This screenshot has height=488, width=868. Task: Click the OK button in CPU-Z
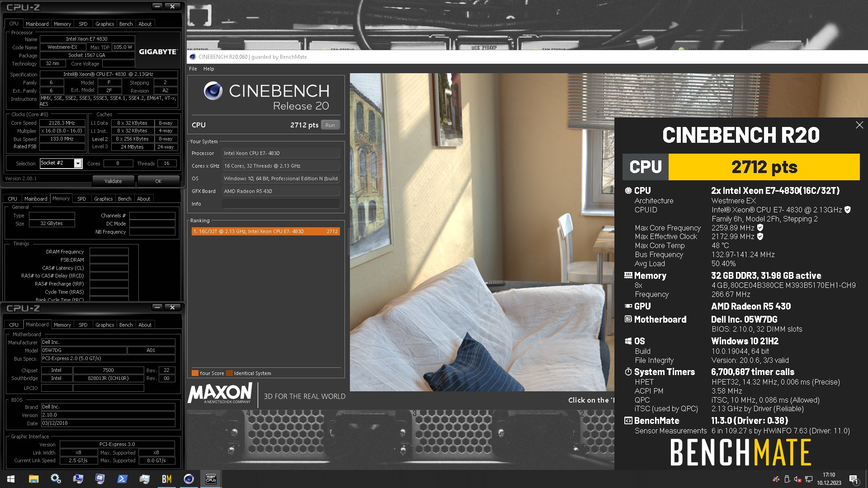click(x=158, y=181)
